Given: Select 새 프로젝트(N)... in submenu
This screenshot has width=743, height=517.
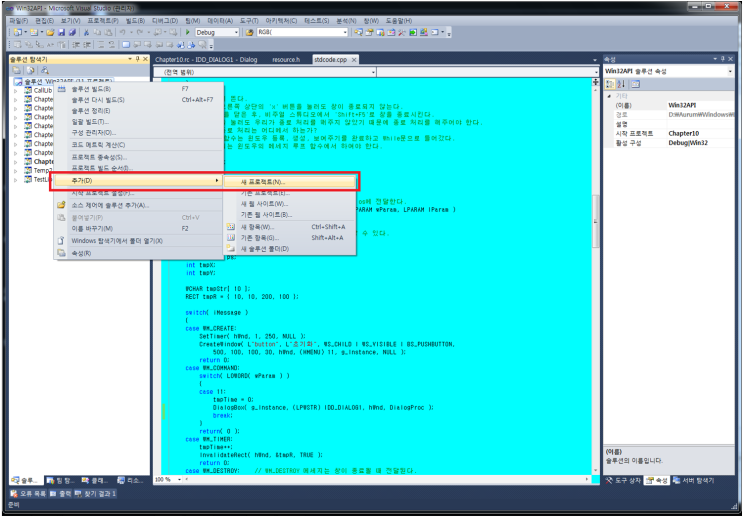Looking at the screenshot, I should pos(289,181).
